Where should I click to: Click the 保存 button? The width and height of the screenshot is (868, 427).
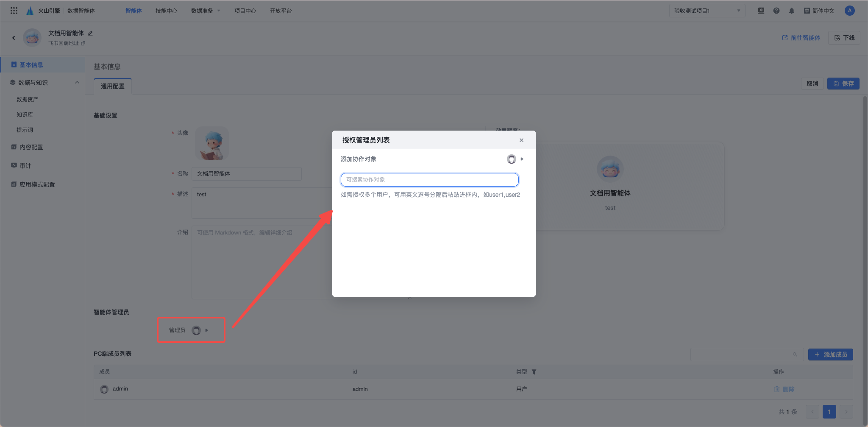(x=843, y=84)
